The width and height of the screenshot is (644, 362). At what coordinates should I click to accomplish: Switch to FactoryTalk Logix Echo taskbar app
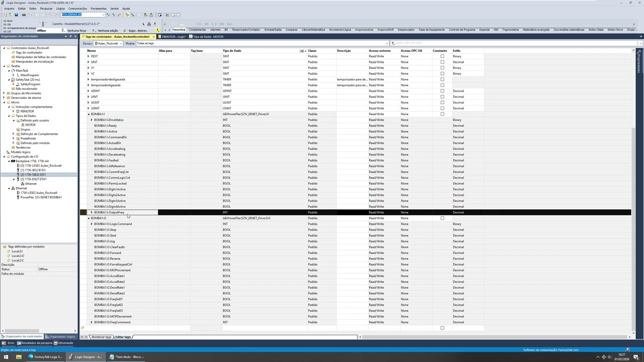[45, 357]
